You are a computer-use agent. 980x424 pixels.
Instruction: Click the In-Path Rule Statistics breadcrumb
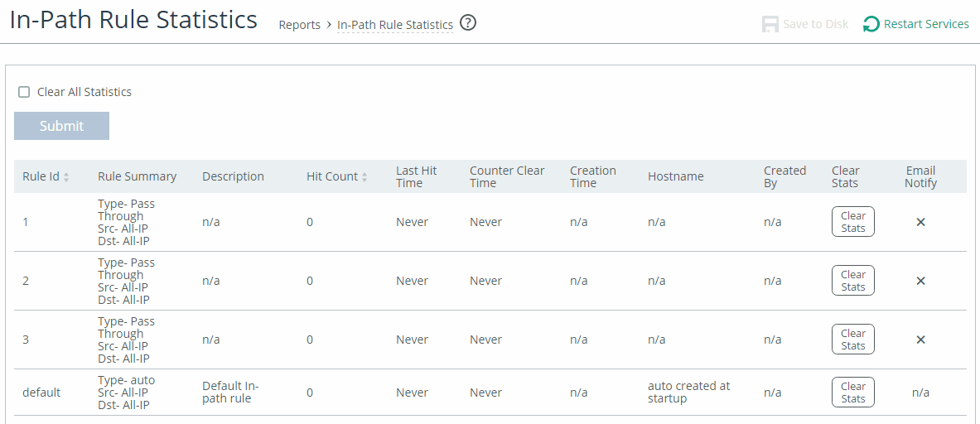click(395, 25)
